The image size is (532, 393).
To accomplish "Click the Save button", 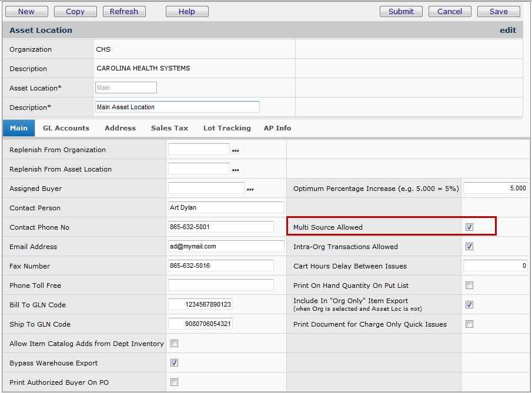I will pyautogui.click(x=498, y=11).
